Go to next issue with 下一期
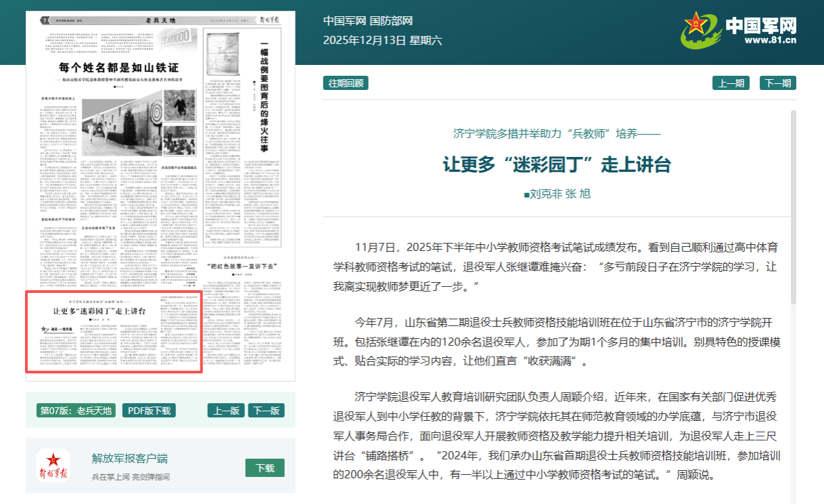The width and height of the screenshot is (824, 504). [778, 83]
